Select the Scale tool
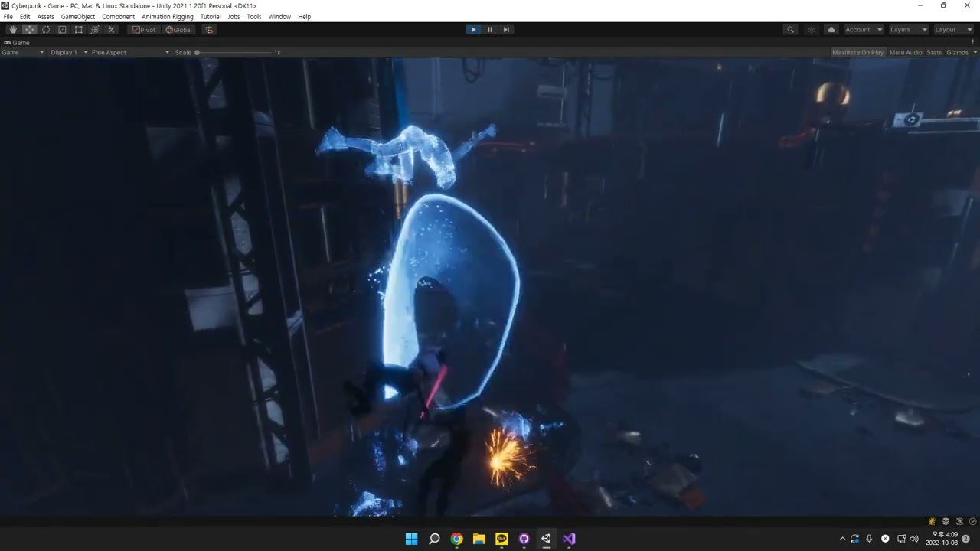This screenshot has height=551, width=980. coord(62,30)
